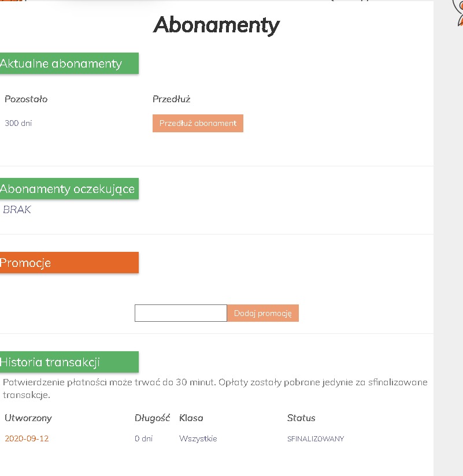The width and height of the screenshot is (463, 476).
Task: Click the Historia transakcji section header
Action: click(69, 362)
